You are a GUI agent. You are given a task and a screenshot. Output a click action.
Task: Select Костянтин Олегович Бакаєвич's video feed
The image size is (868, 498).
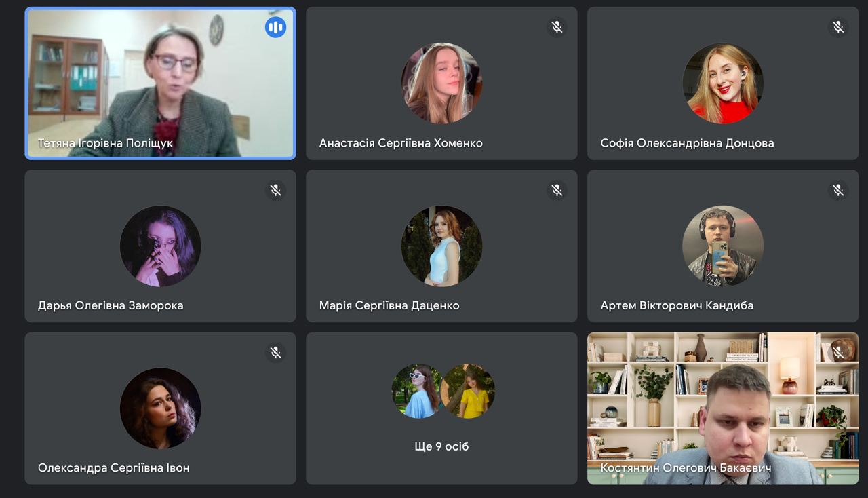722,407
